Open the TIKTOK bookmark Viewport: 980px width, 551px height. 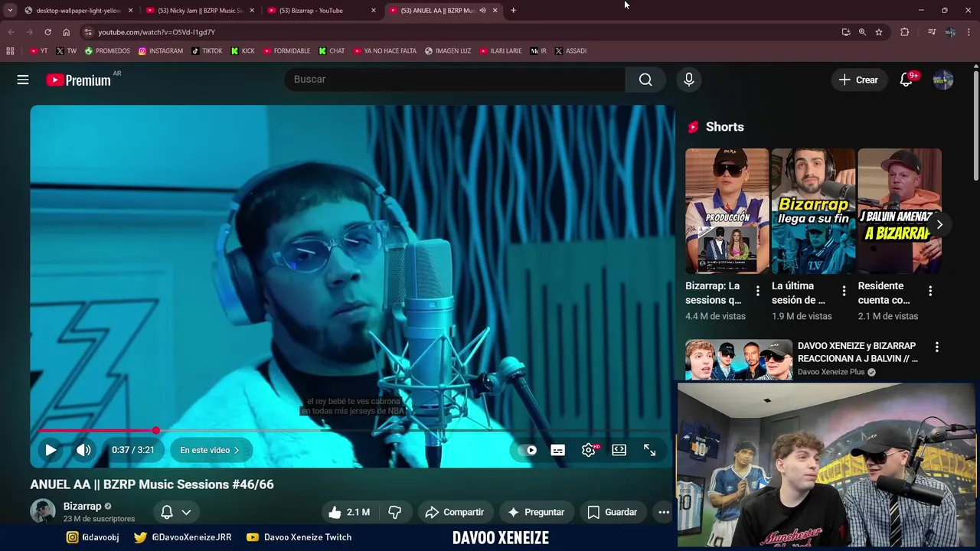(207, 51)
